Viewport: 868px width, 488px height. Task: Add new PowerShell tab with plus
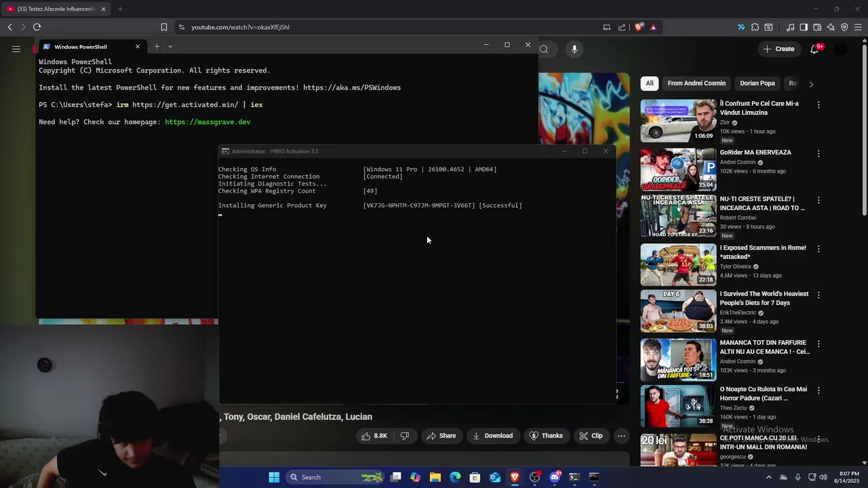pos(157,47)
